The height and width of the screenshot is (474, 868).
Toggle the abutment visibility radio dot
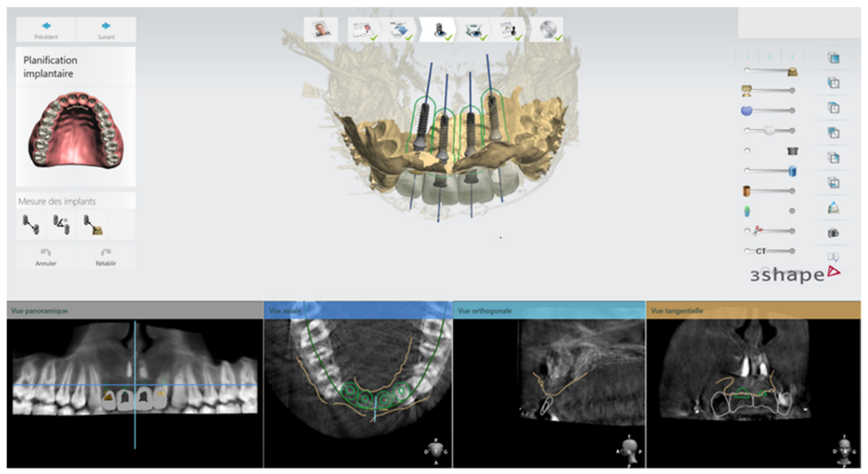pos(747,151)
